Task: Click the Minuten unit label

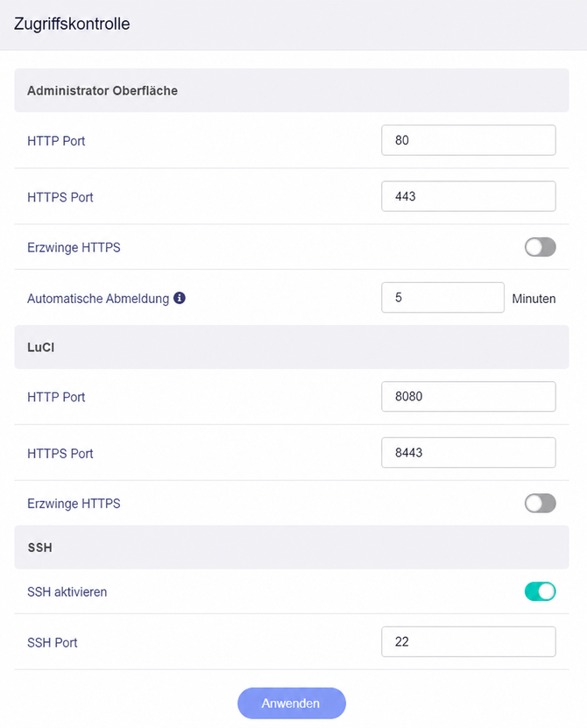Action: (x=534, y=299)
